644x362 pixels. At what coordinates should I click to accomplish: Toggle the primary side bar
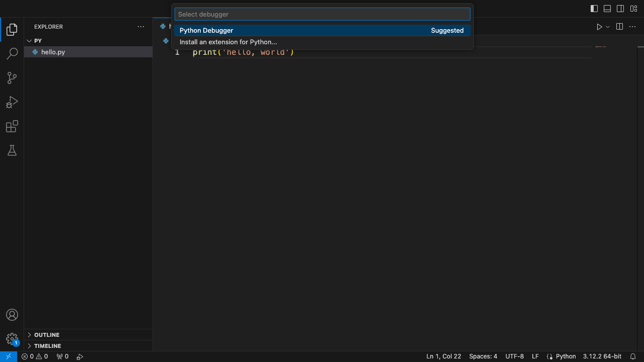[594, 9]
